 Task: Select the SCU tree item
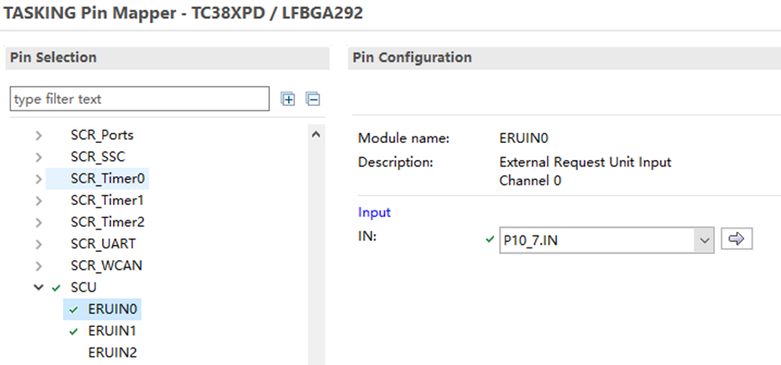[84, 287]
